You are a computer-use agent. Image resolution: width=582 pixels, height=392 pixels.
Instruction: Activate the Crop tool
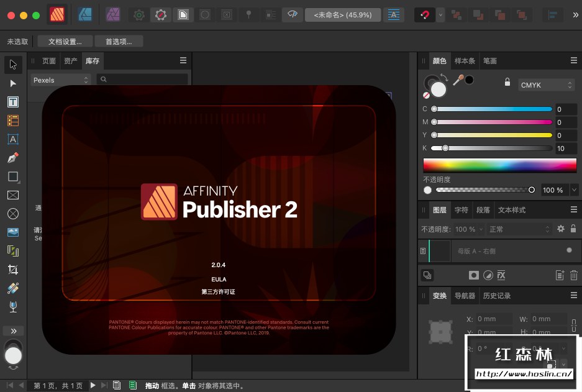coord(12,269)
